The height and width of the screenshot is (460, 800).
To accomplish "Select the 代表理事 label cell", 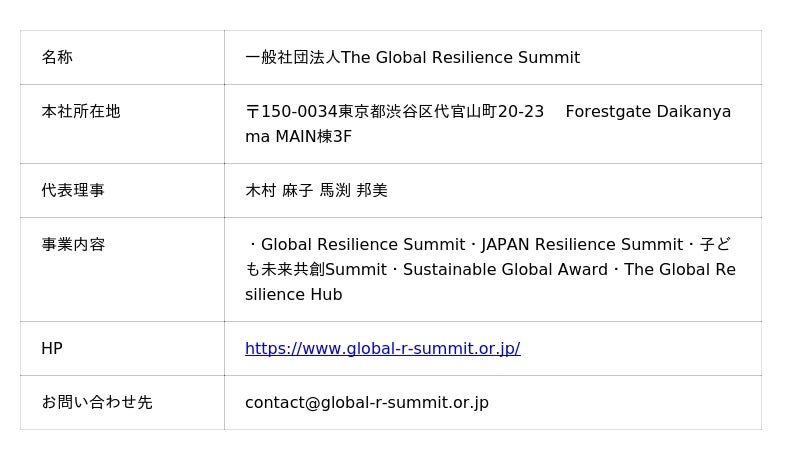I will (73, 190).
